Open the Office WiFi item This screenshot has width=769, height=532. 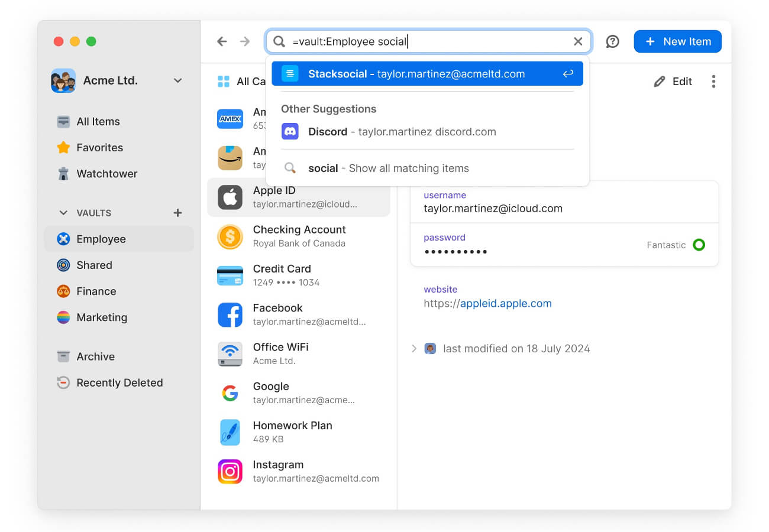click(x=280, y=353)
